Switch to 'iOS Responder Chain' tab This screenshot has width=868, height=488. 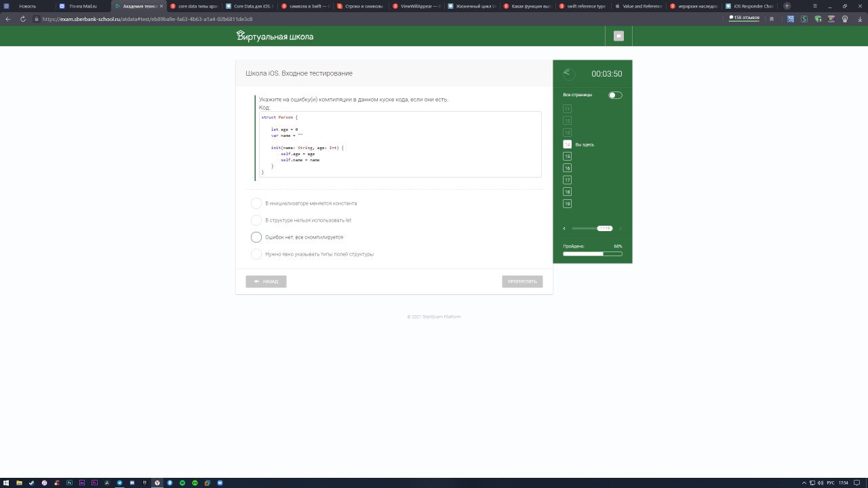tap(751, 6)
